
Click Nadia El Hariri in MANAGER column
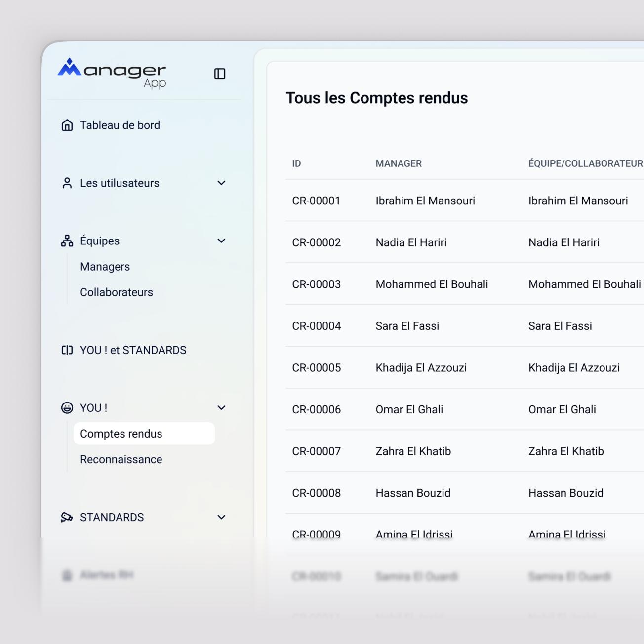pyautogui.click(x=411, y=242)
